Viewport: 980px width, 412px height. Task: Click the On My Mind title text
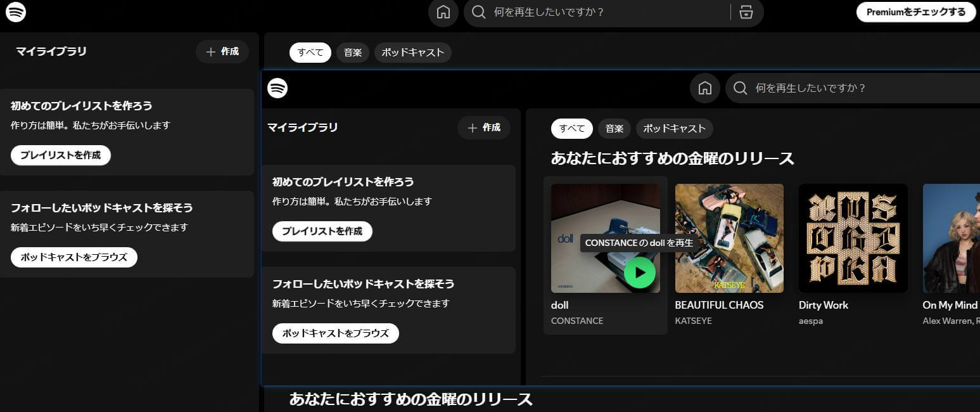[950, 306]
